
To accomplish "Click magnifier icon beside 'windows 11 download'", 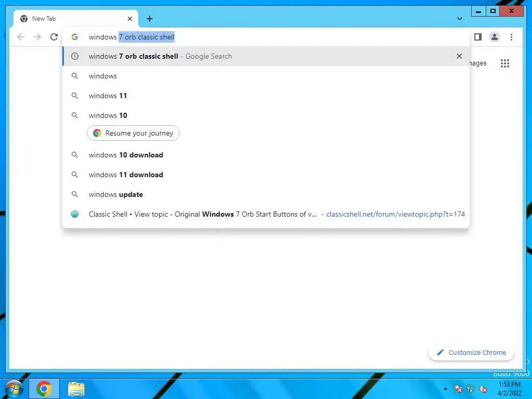I will pyautogui.click(x=75, y=175).
